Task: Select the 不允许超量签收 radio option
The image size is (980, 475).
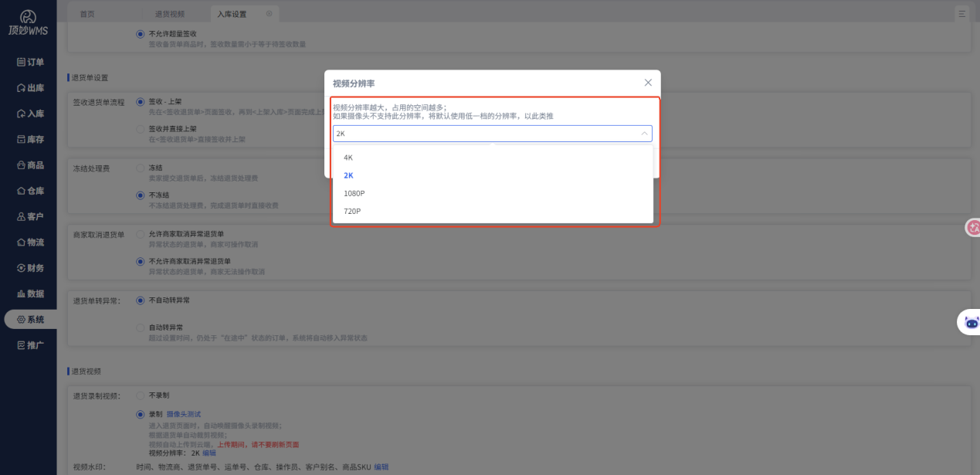Action: pos(140,34)
